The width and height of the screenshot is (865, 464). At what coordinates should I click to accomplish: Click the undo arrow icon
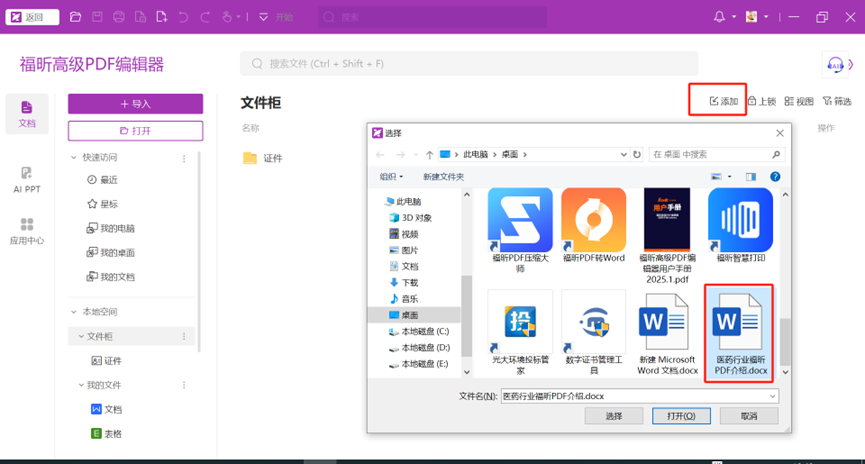point(183,17)
